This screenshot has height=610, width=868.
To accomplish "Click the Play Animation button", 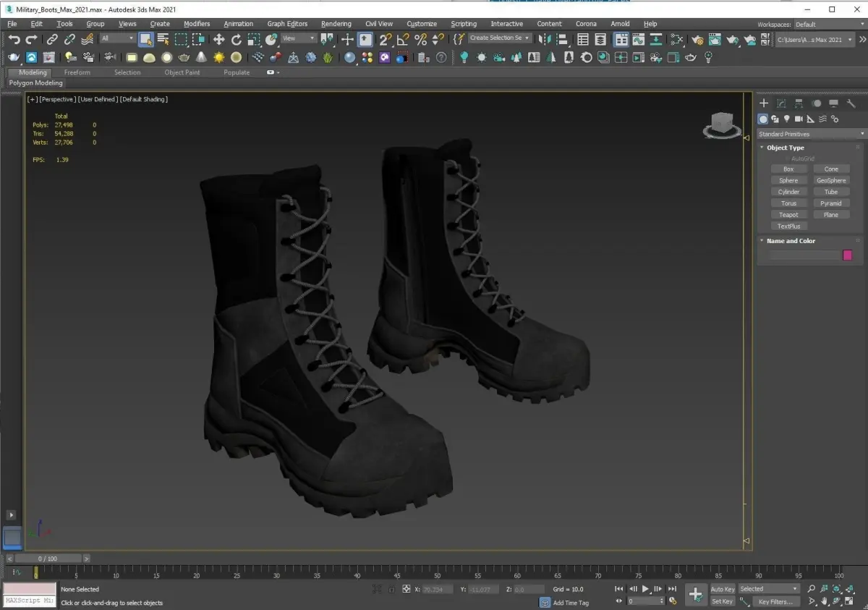I will [x=646, y=589].
